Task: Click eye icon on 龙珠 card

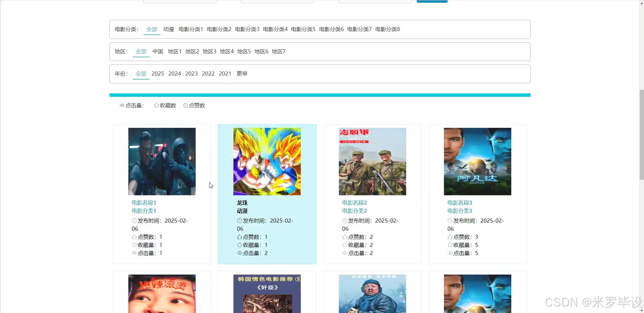Action: tap(239, 253)
